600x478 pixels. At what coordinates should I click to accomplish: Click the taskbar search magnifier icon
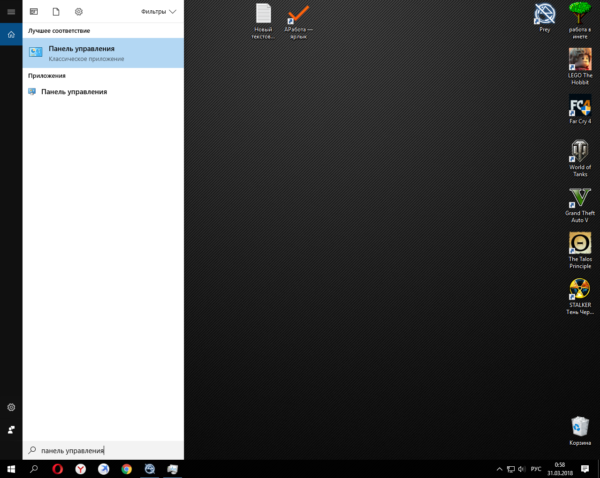(34, 469)
